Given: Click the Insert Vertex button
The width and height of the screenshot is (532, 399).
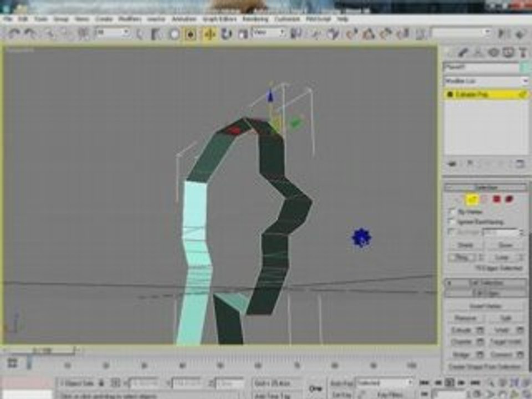Looking at the screenshot, I should [486, 306].
